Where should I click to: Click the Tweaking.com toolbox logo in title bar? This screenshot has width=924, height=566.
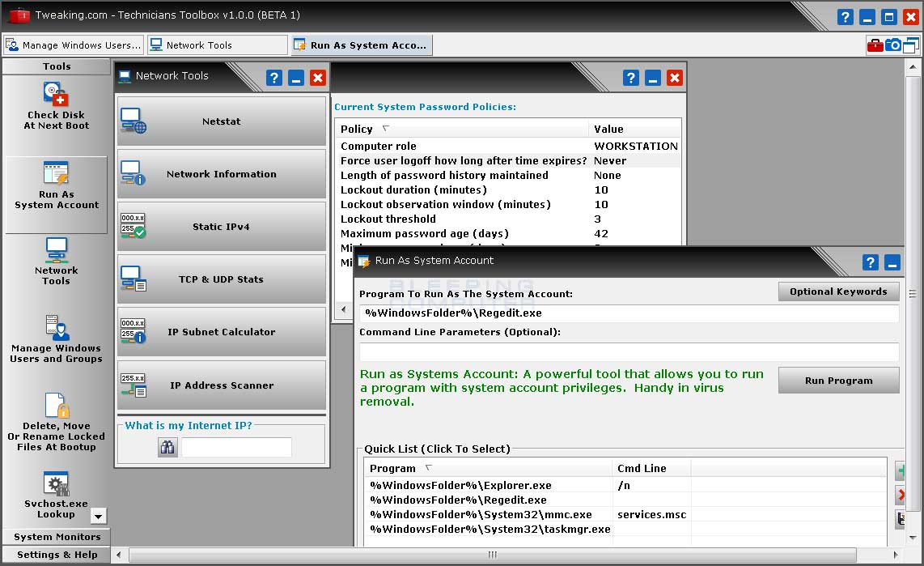[19, 15]
